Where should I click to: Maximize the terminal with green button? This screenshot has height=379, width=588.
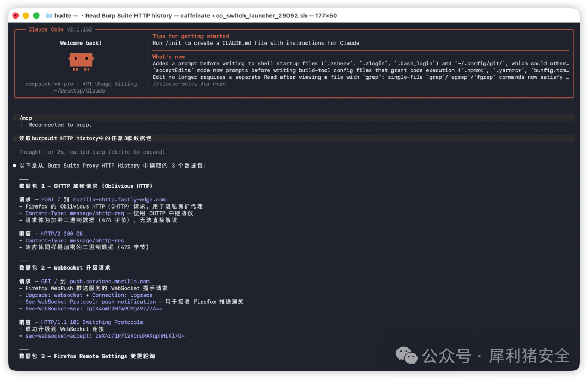(36, 15)
